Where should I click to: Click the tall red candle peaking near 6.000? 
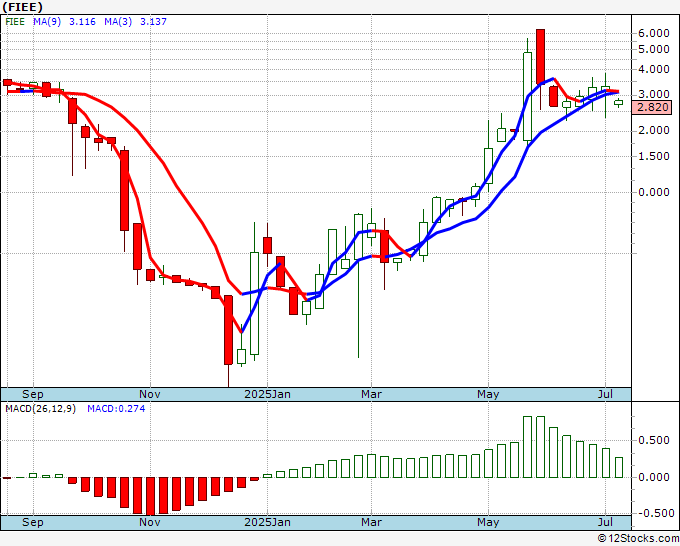540,57
